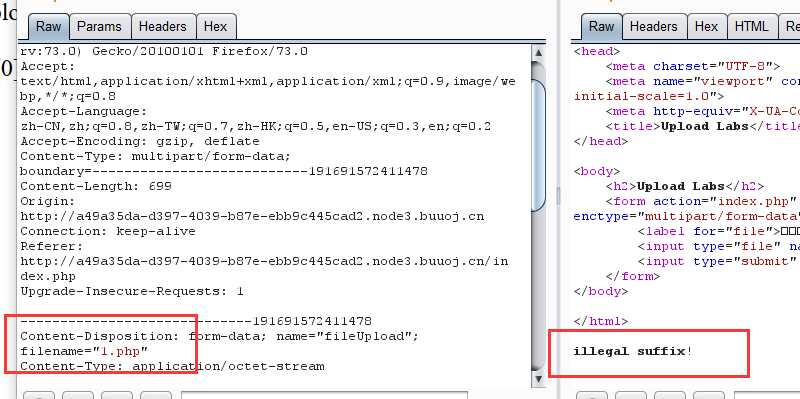Click the Origin buuoj.cn URL line

click(x=252, y=216)
